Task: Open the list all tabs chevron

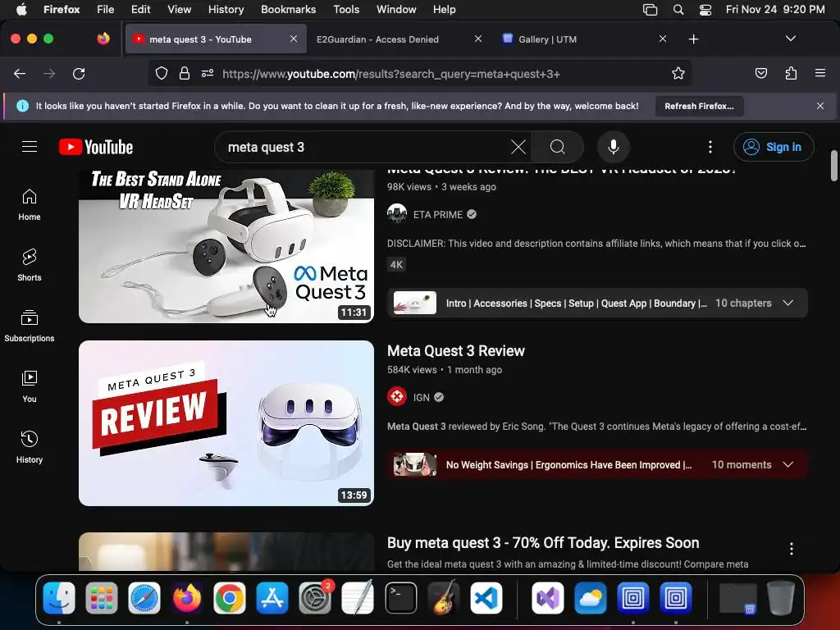Action: (790, 39)
